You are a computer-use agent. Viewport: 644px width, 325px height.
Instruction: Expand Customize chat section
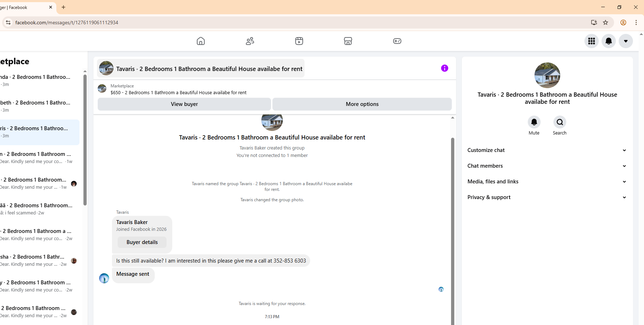[x=547, y=150]
